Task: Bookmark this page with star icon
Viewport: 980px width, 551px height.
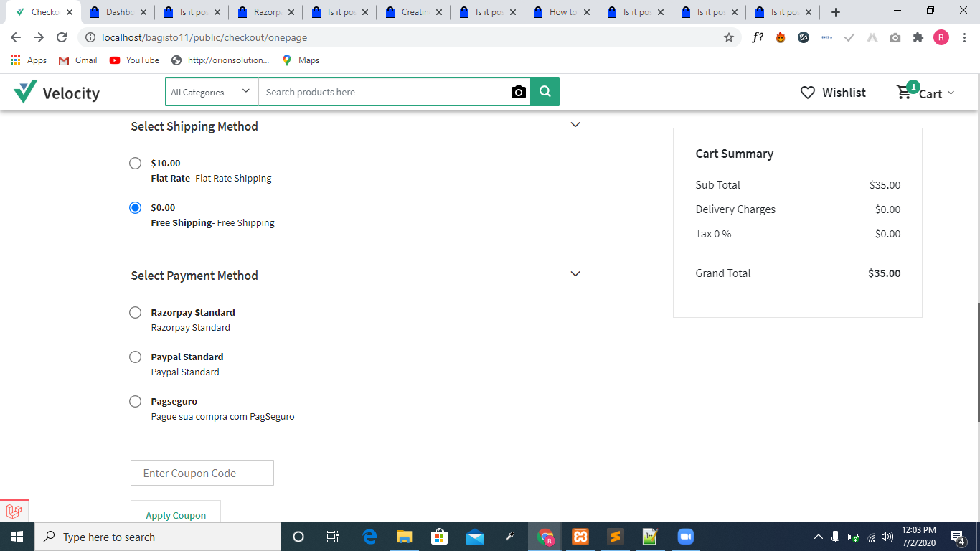Action: coord(729,37)
